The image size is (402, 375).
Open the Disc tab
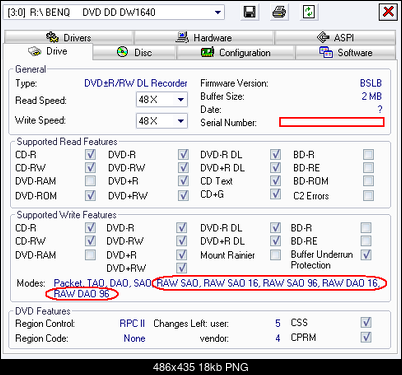pos(134,52)
